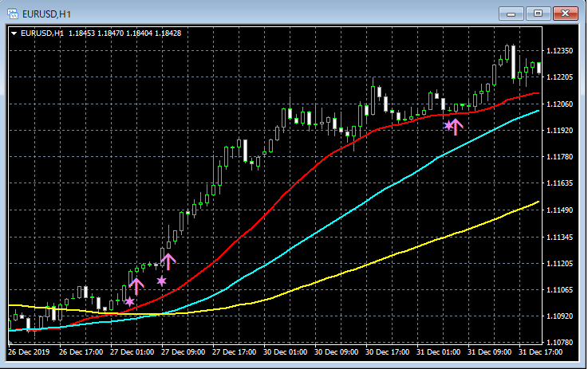Maximize the EURUSD,H1 chart window
Viewport: 588px width, 369px height.
(x=538, y=14)
